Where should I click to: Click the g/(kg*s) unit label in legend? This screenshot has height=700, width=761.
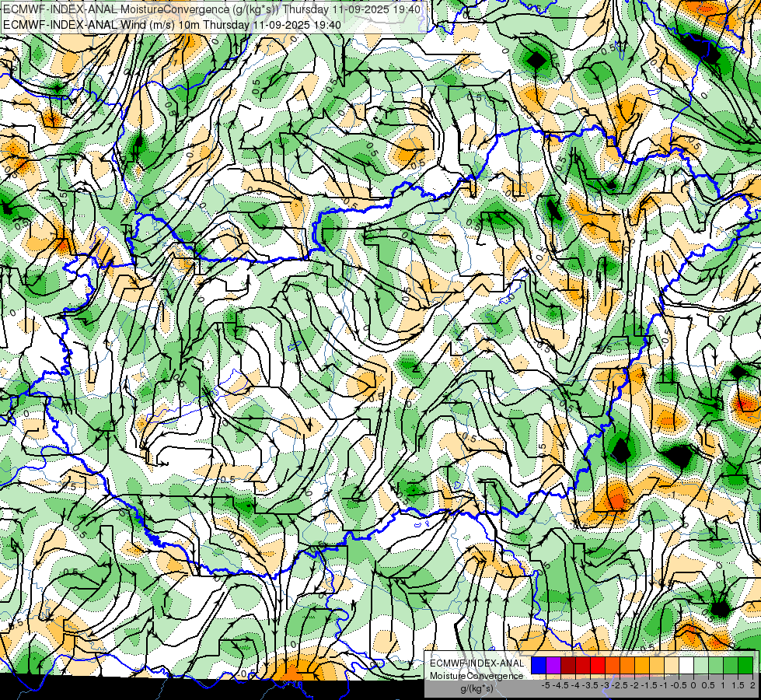click(x=476, y=688)
